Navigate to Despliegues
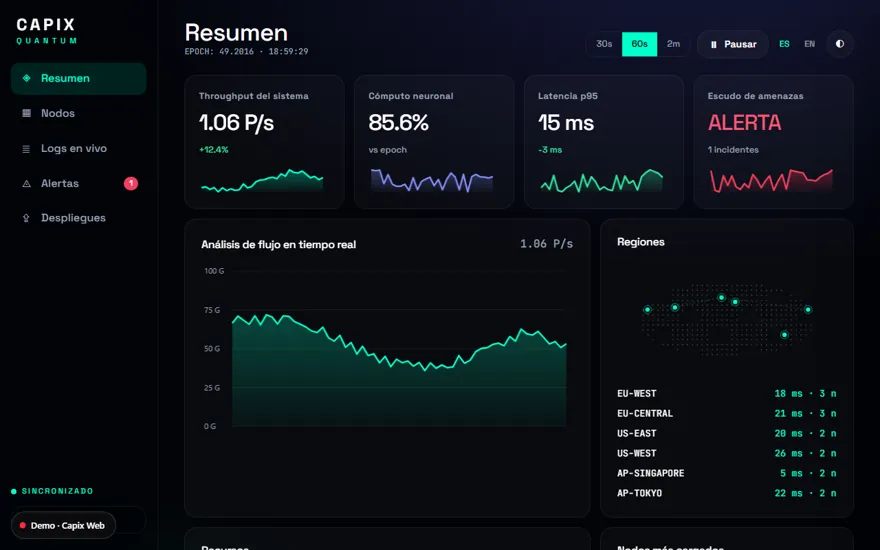The height and width of the screenshot is (550, 880). (x=79, y=218)
